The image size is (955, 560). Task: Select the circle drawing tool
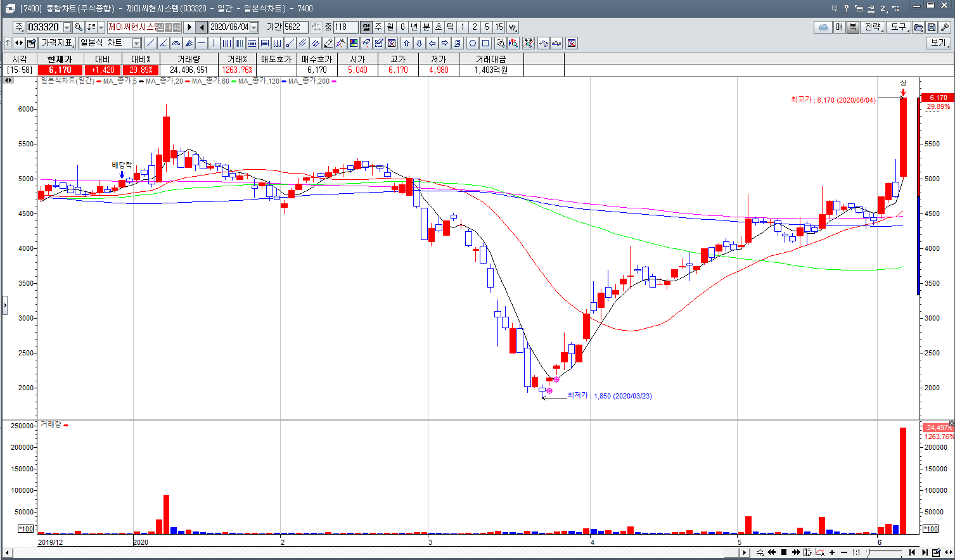click(x=472, y=43)
